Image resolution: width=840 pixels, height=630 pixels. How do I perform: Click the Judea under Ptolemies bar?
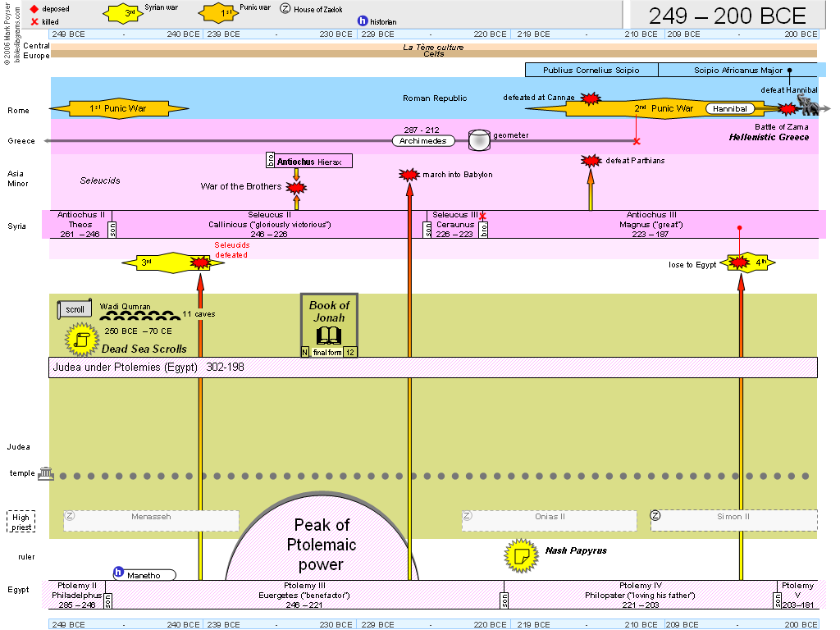point(434,367)
